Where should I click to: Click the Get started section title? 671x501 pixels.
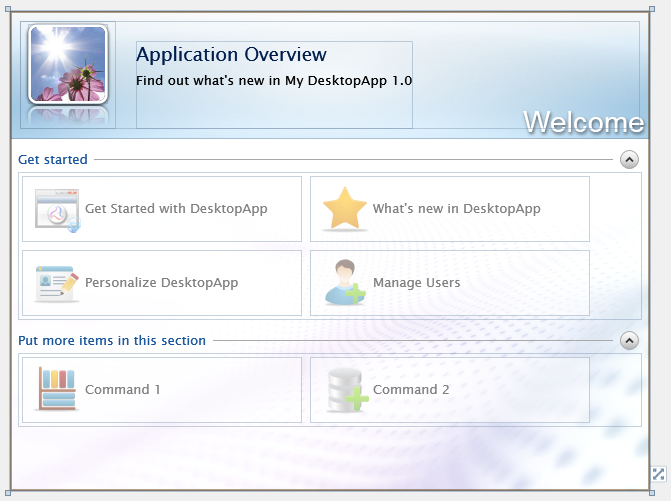53,160
